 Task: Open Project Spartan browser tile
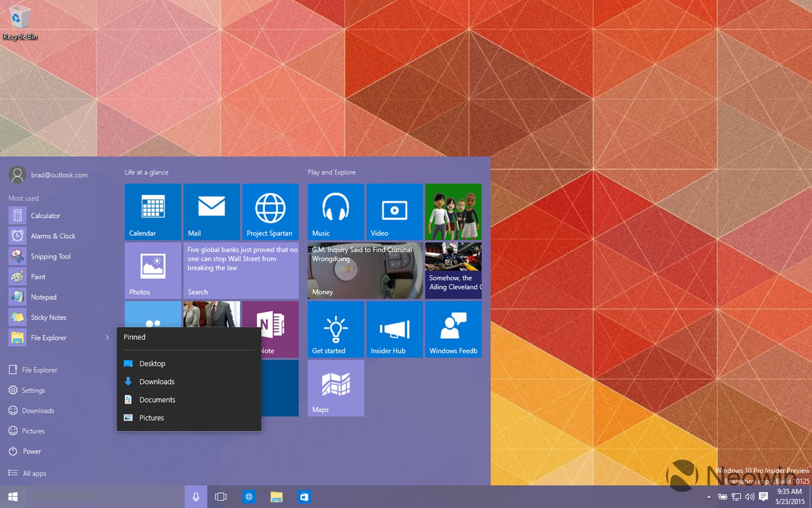[x=270, y=212]
